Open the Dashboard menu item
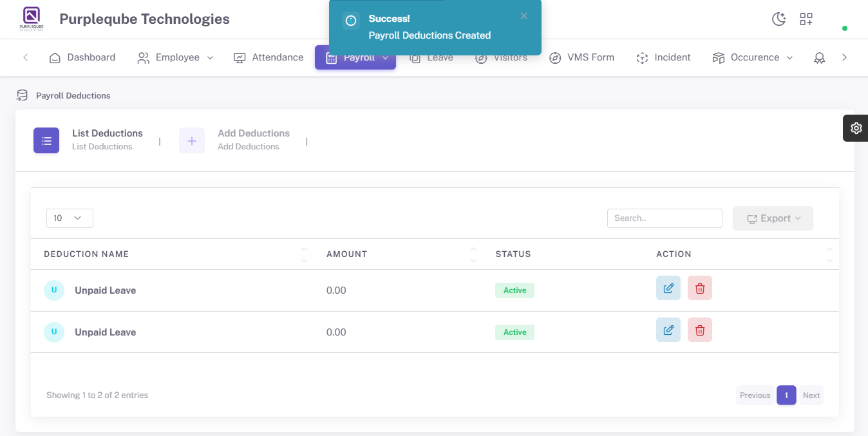 tap(82, 57)
